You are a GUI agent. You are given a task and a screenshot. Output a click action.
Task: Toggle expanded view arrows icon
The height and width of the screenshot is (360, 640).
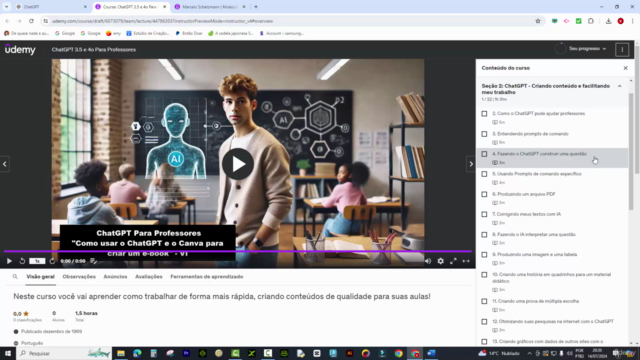click(x=466, y=261)
